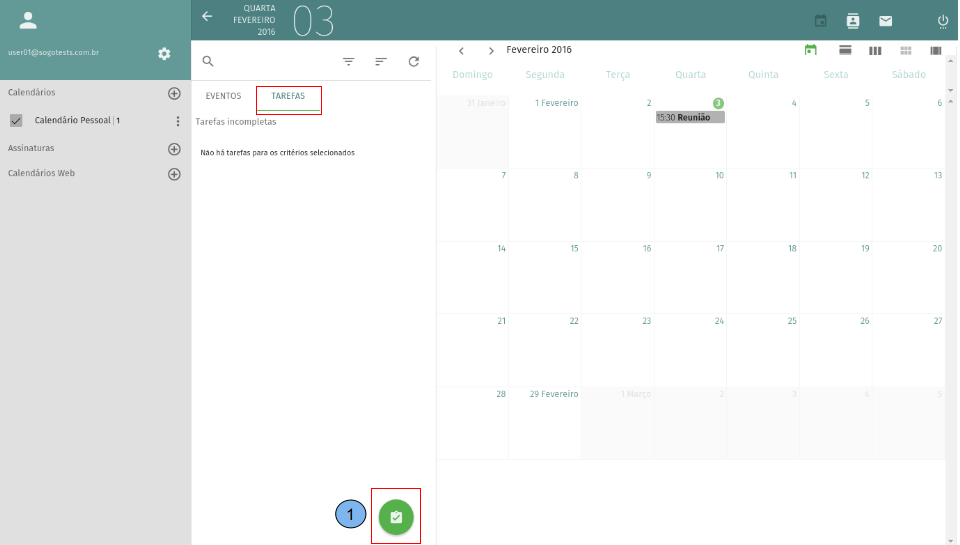Open preferences gear icon
Image resolution: width=960 pixels, height=545 pixels.
(164, 53)
